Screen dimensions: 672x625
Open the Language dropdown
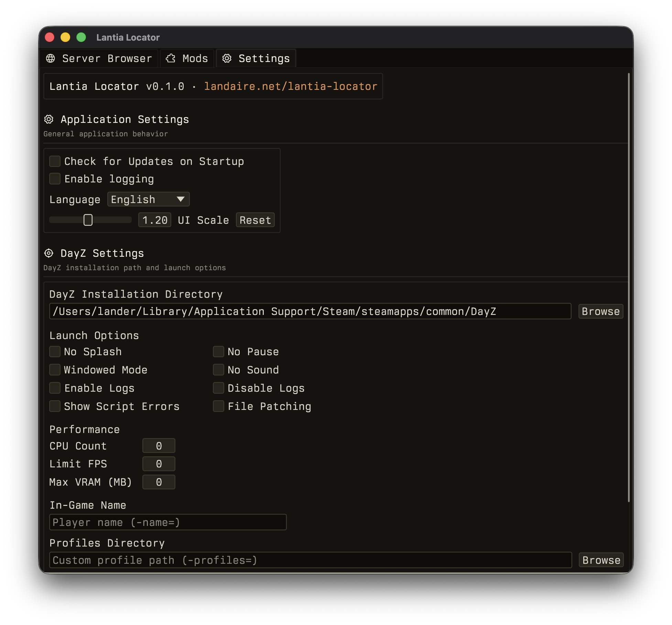coord(148,199)
